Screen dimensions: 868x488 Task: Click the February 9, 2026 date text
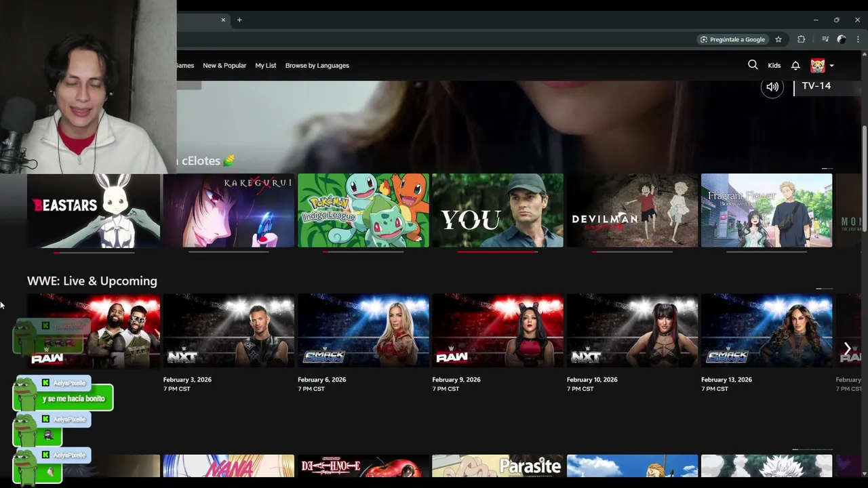tap(456, 380)
